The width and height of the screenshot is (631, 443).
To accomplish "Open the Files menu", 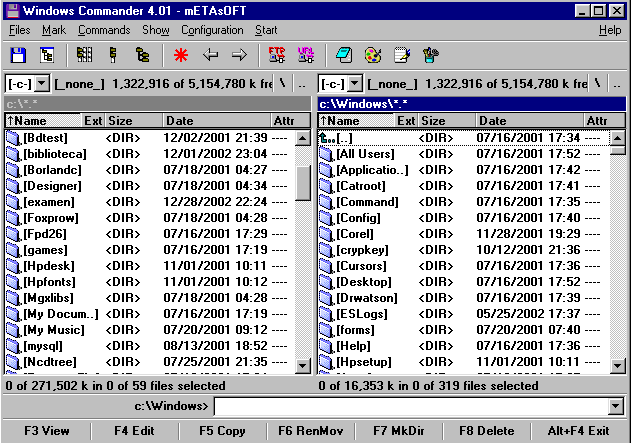I will pyautogui.click(x=20, y=30).
